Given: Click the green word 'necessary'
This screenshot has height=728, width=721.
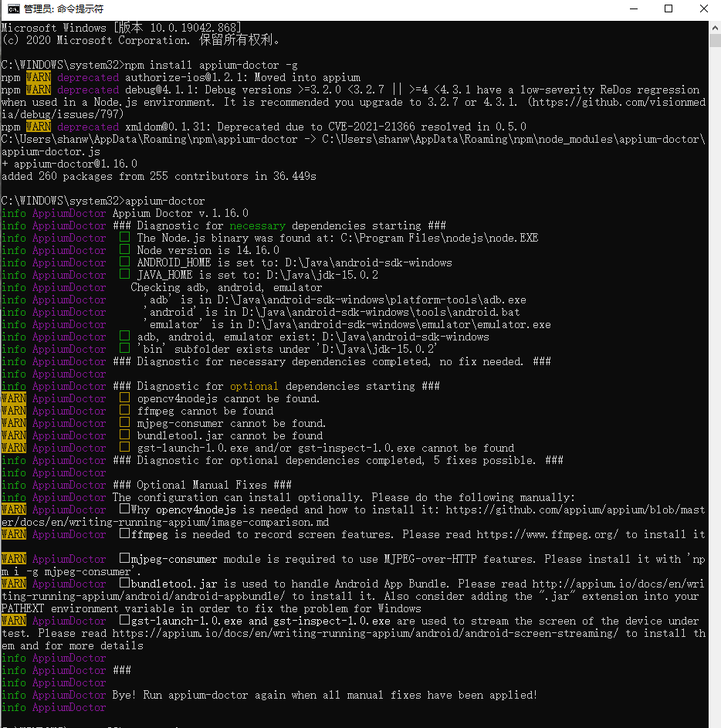Looking at the screenshot, I should tap(258, 225).
